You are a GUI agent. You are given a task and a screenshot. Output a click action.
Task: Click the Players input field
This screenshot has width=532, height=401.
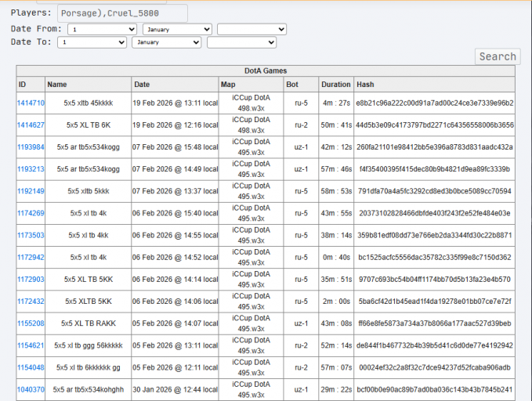pyautogui.click(x=122, y=13)
